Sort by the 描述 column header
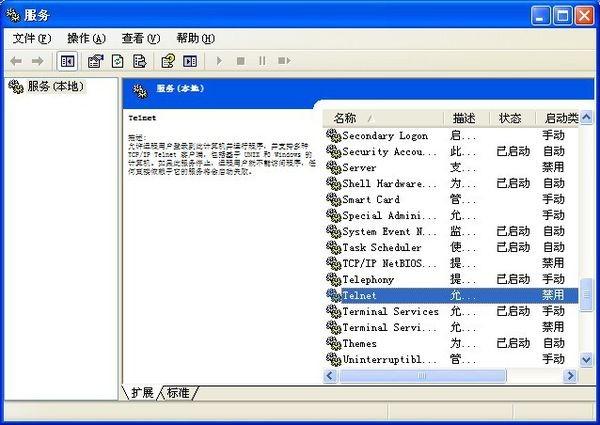The width and height of the screenshot is (600, 425). (466, 118)
